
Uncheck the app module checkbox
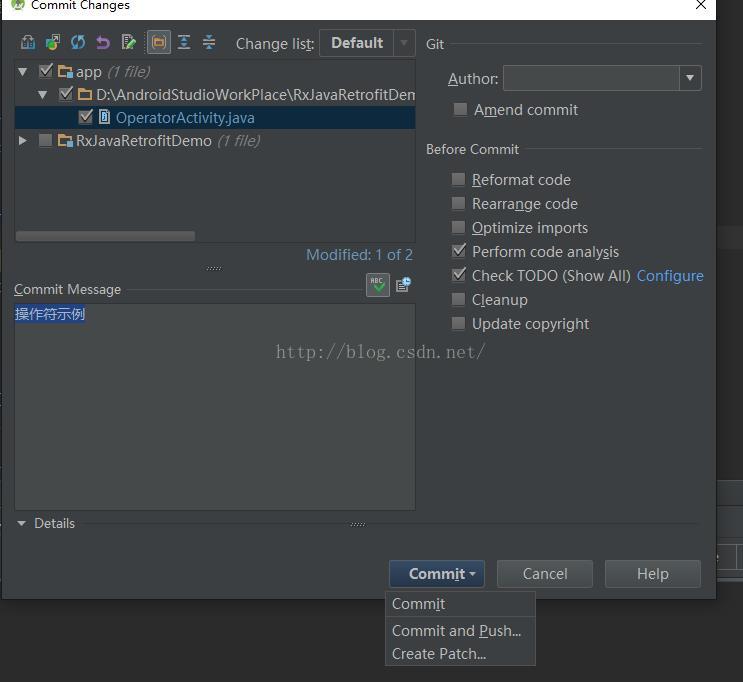[45, 71]
